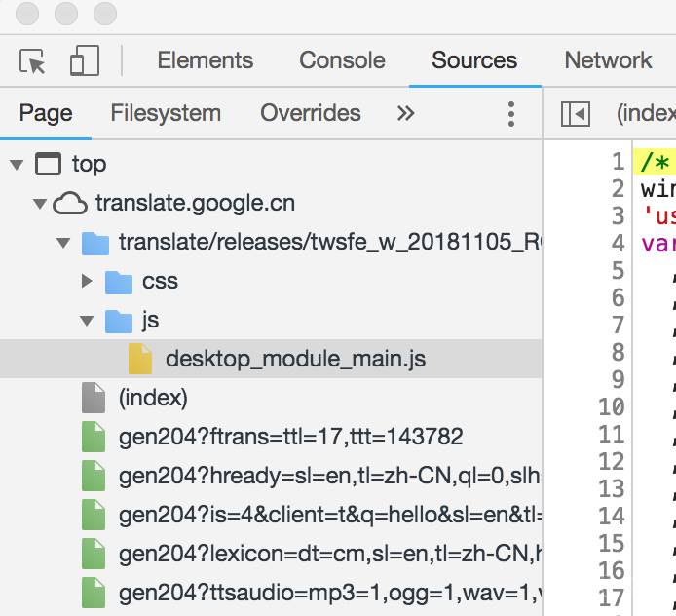Show more navigator tabs with the chevron
This screenshot has height=616, width=676.
[x=405, y=113]
